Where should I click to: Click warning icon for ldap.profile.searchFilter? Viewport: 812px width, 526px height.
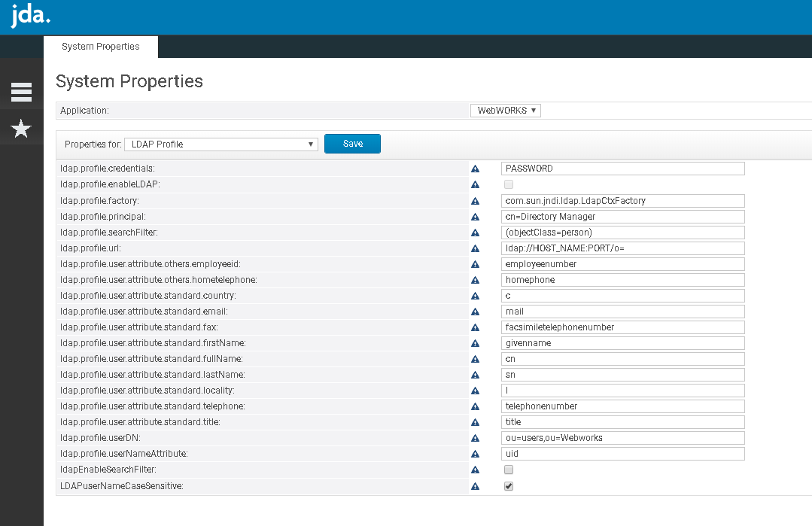475,233
